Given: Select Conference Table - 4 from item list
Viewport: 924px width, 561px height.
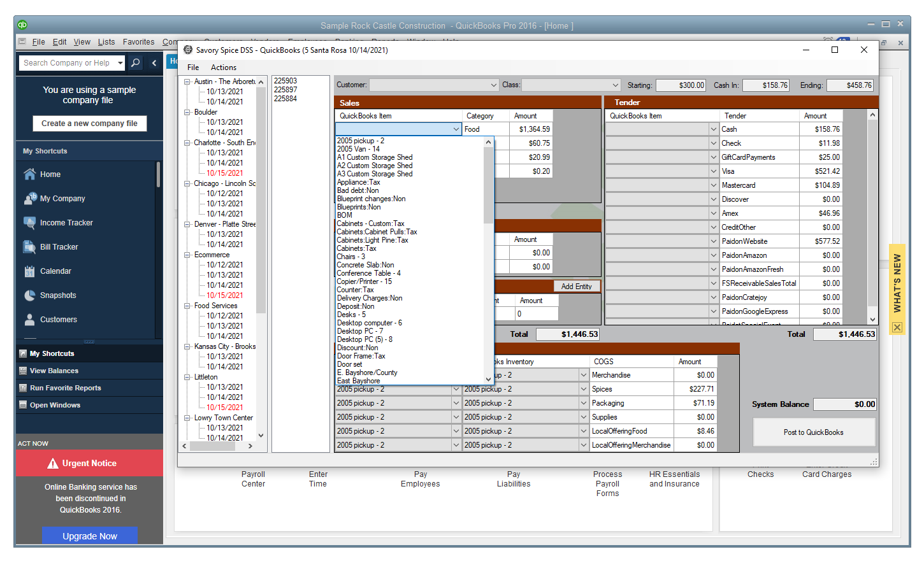Looking at the screenshot, I should coord(368,273).
